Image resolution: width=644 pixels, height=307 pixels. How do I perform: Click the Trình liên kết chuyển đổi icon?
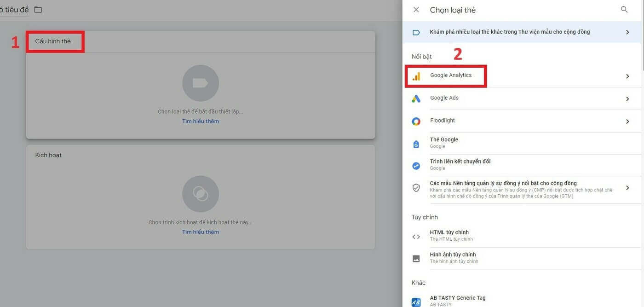(416, 166)
